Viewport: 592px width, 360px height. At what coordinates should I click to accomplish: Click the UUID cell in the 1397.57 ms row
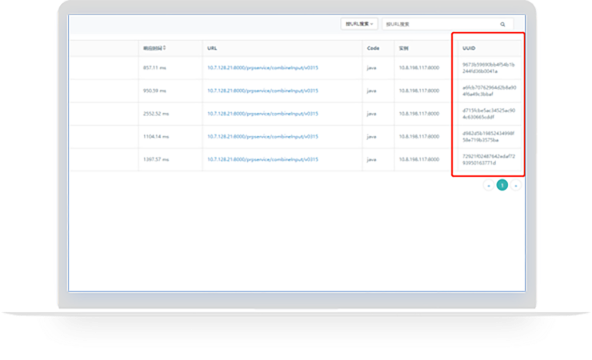[489, 160]
